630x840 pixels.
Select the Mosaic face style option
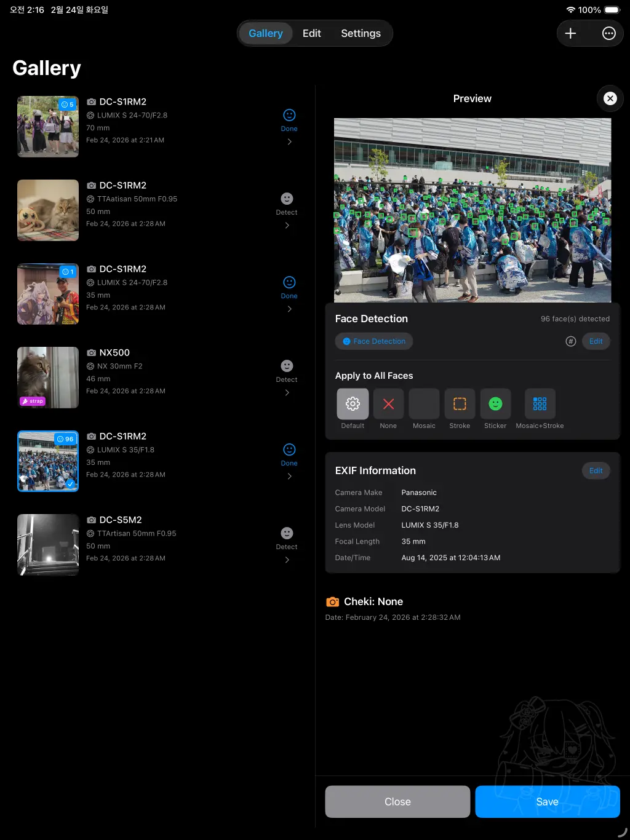click(x=424, y=404)
